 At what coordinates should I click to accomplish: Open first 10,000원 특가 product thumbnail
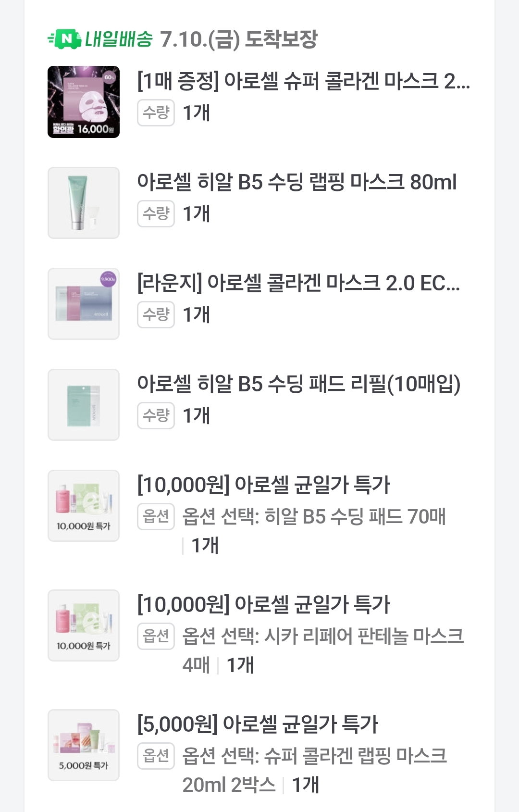click(x=84, y=506)
